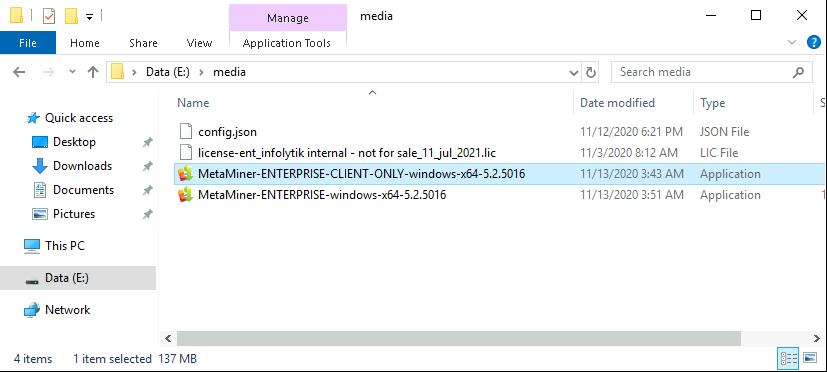This screenshot has height=372, width=827.
Task: Select config.json file
Action: click(x=227, y=132)
